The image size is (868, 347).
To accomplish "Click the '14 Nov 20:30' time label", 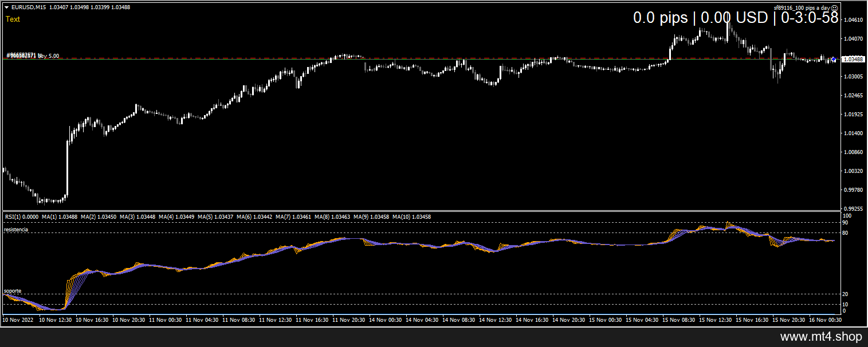I will [x=568, y=320].
